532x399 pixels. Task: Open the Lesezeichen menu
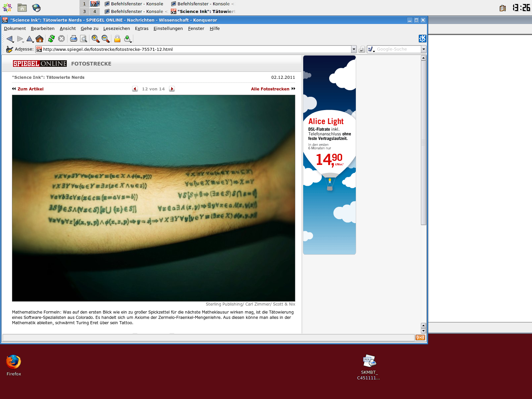(116, 29)
